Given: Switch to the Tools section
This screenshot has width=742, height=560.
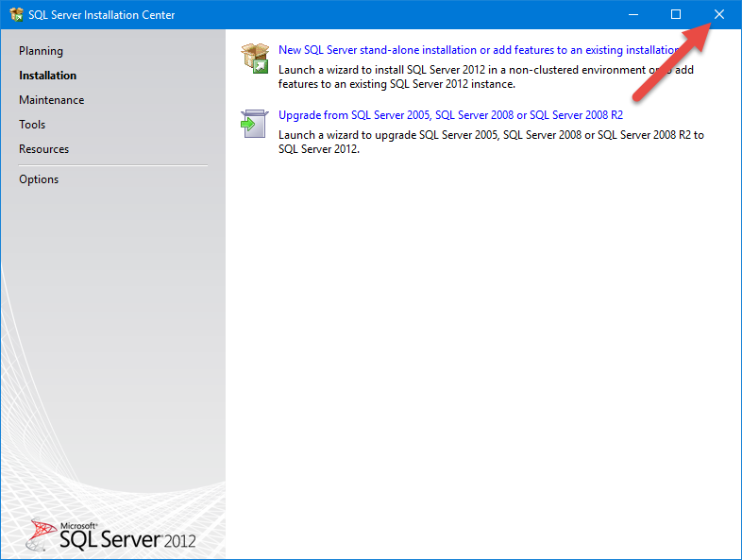Looking at the screenshot, I should tap(32, 125).
